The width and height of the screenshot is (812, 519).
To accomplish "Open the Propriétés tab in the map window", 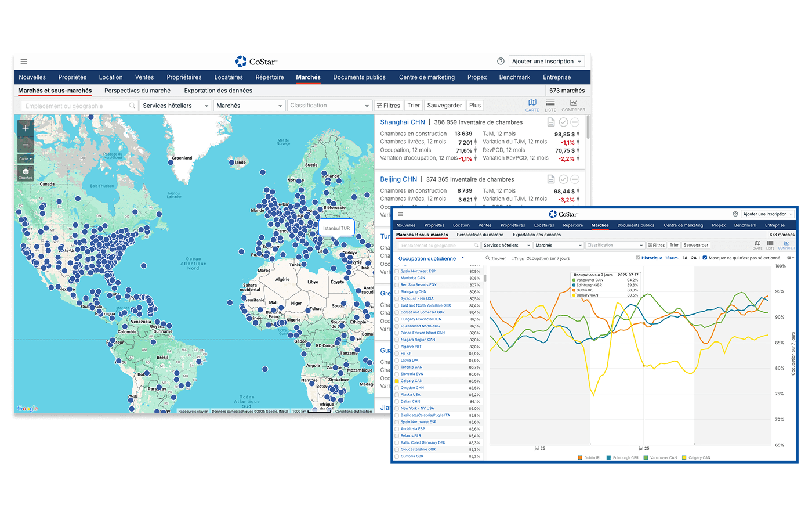I will tap(72, 77).
